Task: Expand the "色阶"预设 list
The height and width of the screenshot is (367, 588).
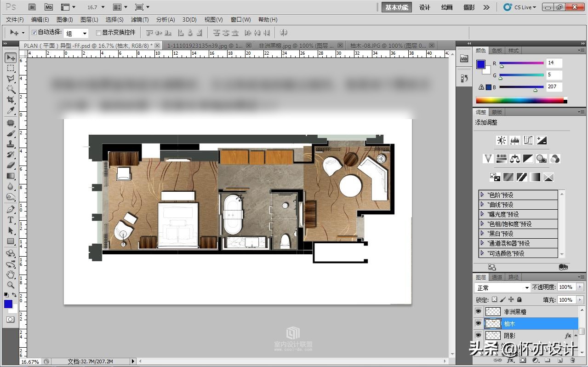Action: click(482, 195)
